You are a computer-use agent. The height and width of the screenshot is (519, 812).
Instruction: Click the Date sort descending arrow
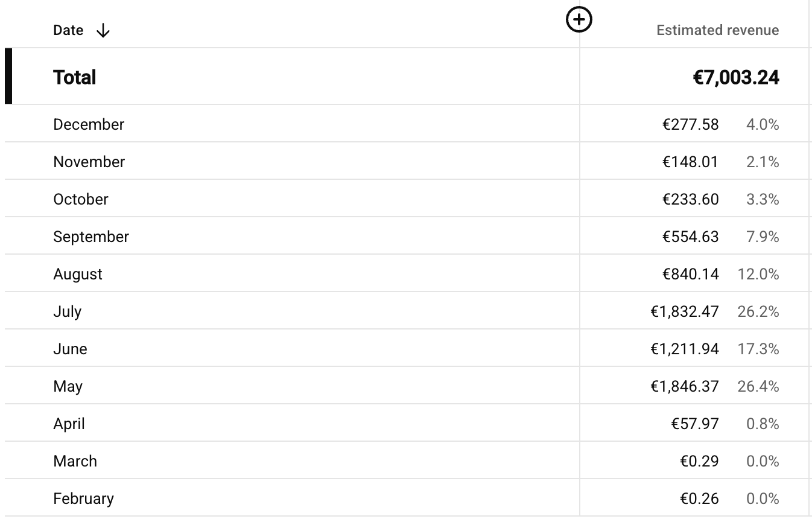(x=103, y=30)
